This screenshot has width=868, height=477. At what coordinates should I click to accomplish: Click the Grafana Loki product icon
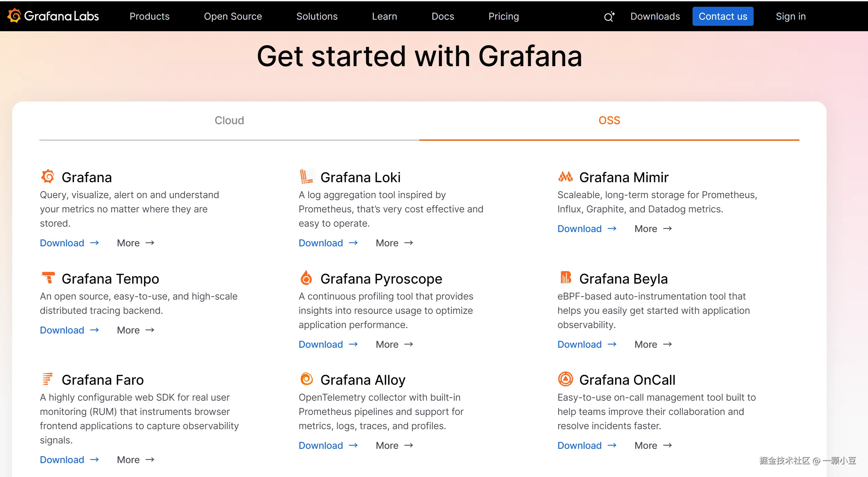click(306, 176)
